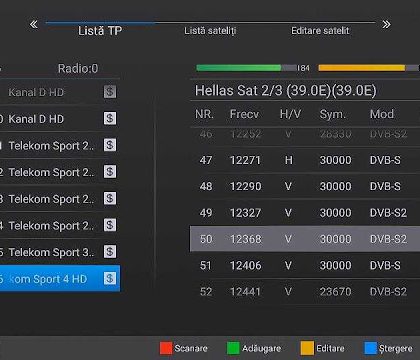Click the H polarity in row 47

289,160
